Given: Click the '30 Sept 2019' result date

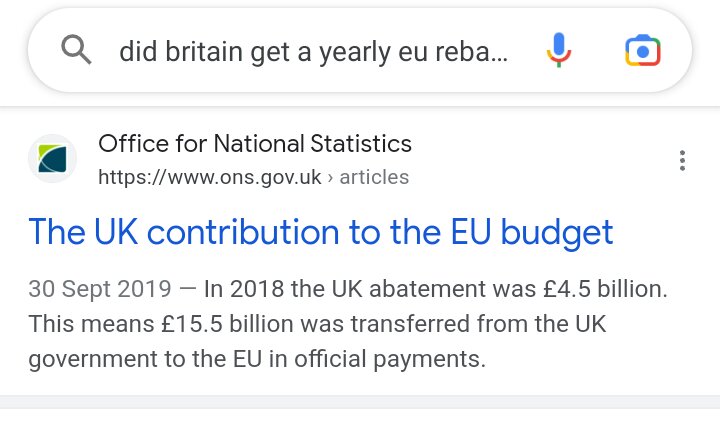Looking at the screenshot, I should (x=100, y=289).
